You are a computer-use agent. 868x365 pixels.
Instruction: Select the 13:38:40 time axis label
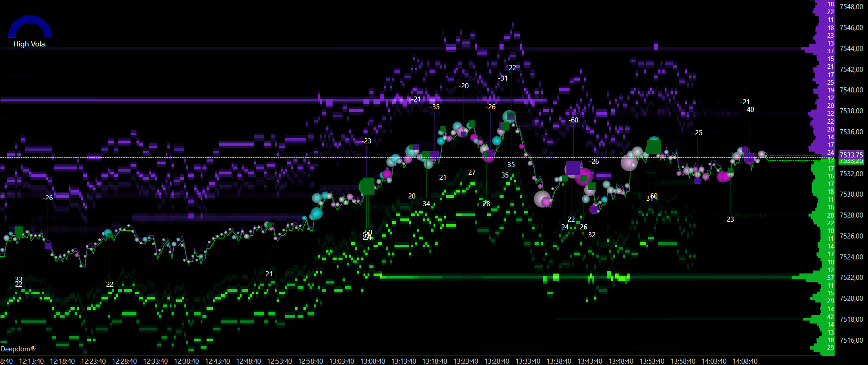pos(559,361)
